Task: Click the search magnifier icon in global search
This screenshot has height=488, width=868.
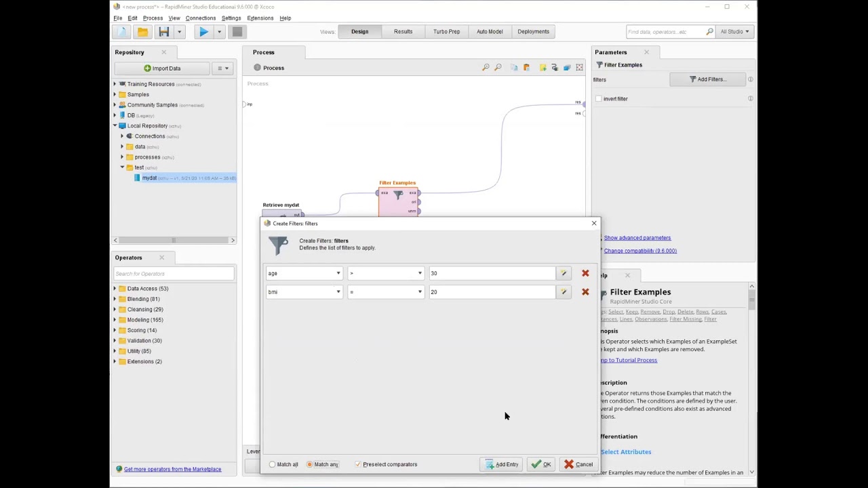Action: [x=709, y=32]
